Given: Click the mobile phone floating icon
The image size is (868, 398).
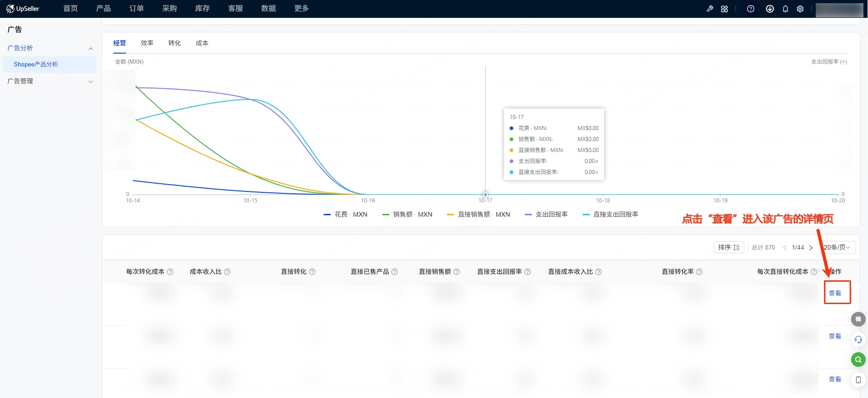Looking at the screenshot, I should pos(858,380).
